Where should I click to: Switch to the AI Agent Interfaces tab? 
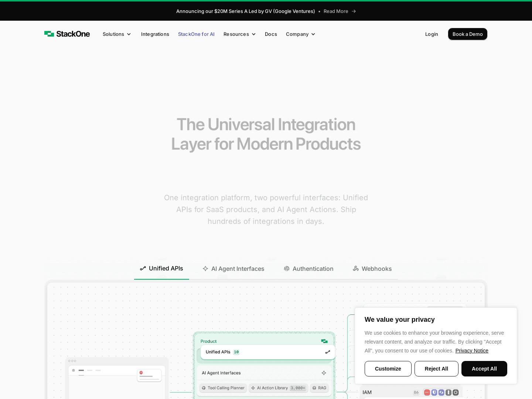click(233, 269)
